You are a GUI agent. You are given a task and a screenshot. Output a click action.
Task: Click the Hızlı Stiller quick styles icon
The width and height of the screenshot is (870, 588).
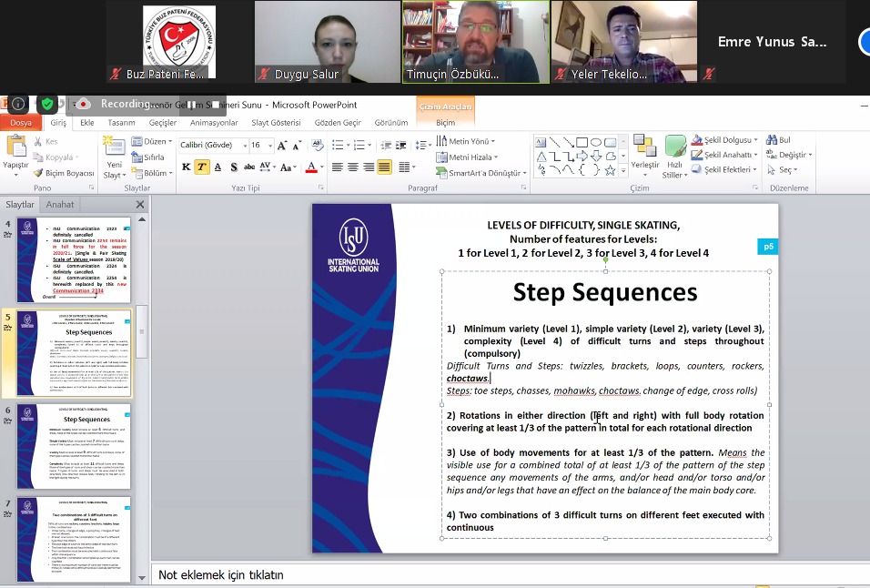(x=675, y=151)
